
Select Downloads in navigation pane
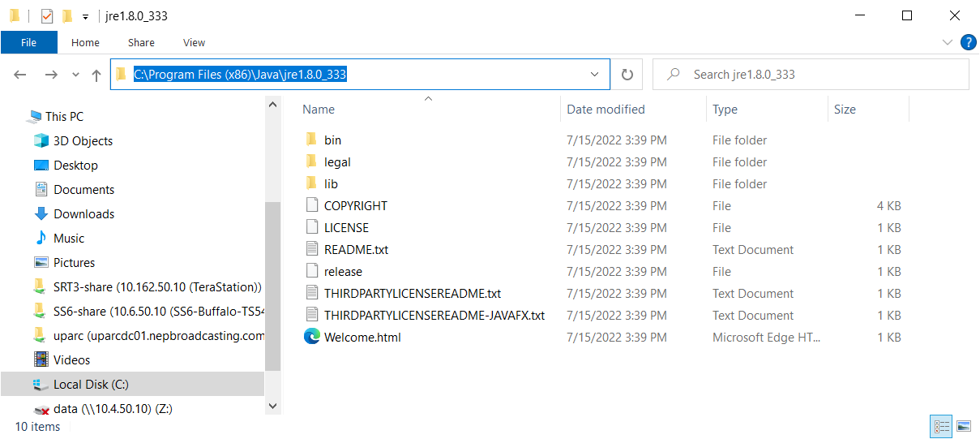83,214
